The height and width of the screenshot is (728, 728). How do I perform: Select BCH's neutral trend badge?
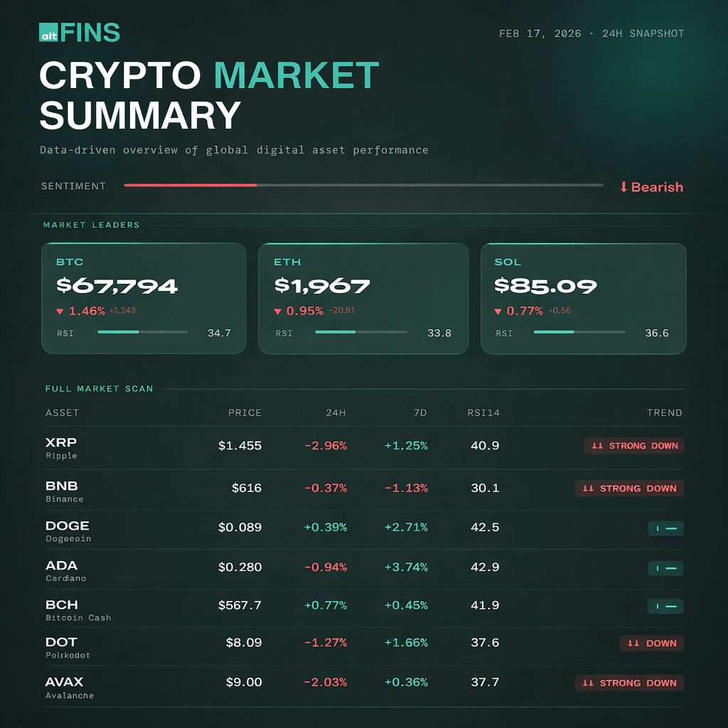665,606
